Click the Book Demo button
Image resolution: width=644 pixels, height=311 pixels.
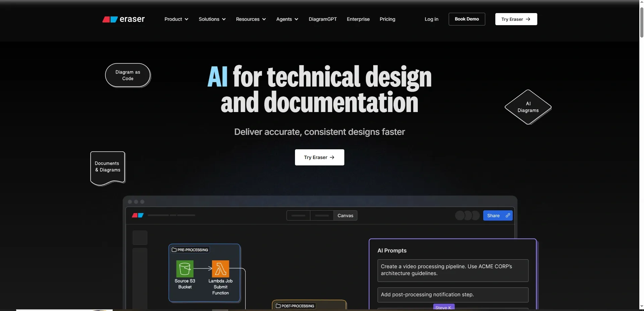click(x=466, y=19)
